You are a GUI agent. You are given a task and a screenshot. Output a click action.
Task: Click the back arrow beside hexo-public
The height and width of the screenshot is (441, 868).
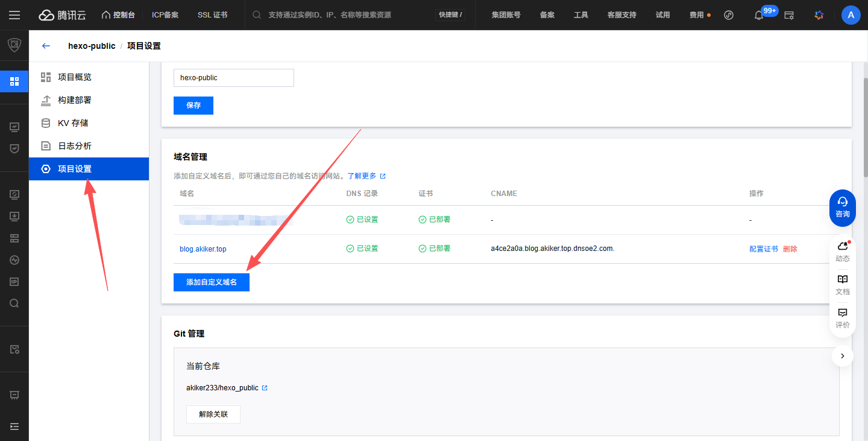pyautogui.click(x=46, y=46)
